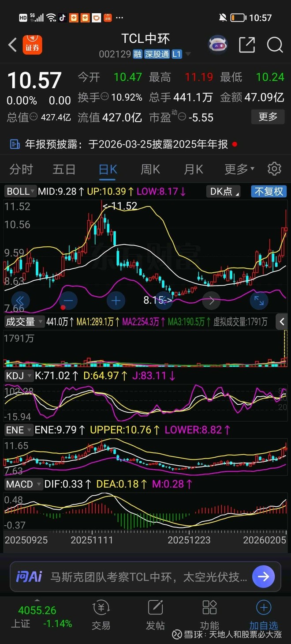
Task: Tap the 8.15 low price marker
Action: click(157, 300)
